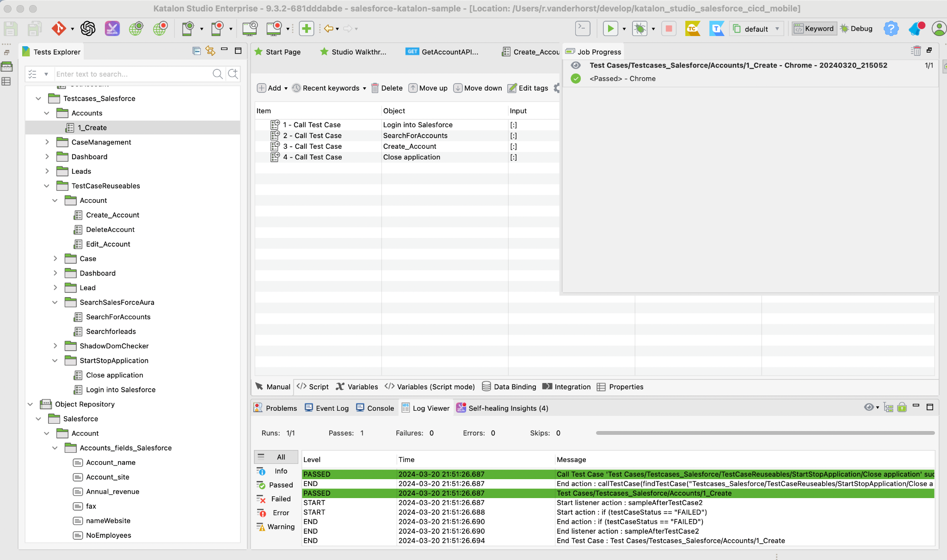Click the Delete button in the editor toolbar
The width and height of the screenshot is (947, 560).
click(x=387, y=88)
